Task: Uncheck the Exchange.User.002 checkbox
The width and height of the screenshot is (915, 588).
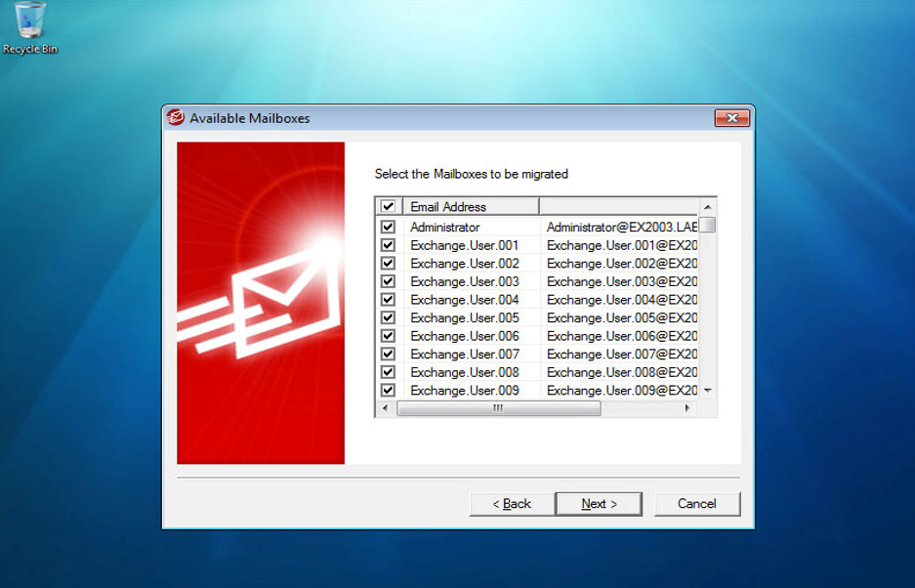Action: [388, 263]
